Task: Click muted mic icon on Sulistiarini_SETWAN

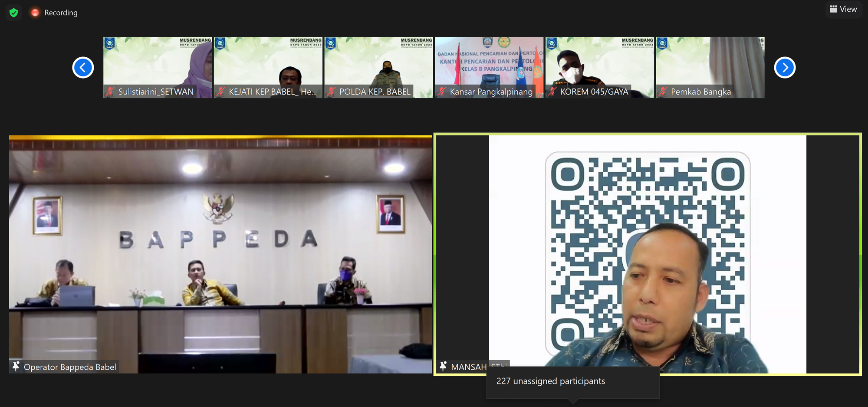Action: [110, 92]
